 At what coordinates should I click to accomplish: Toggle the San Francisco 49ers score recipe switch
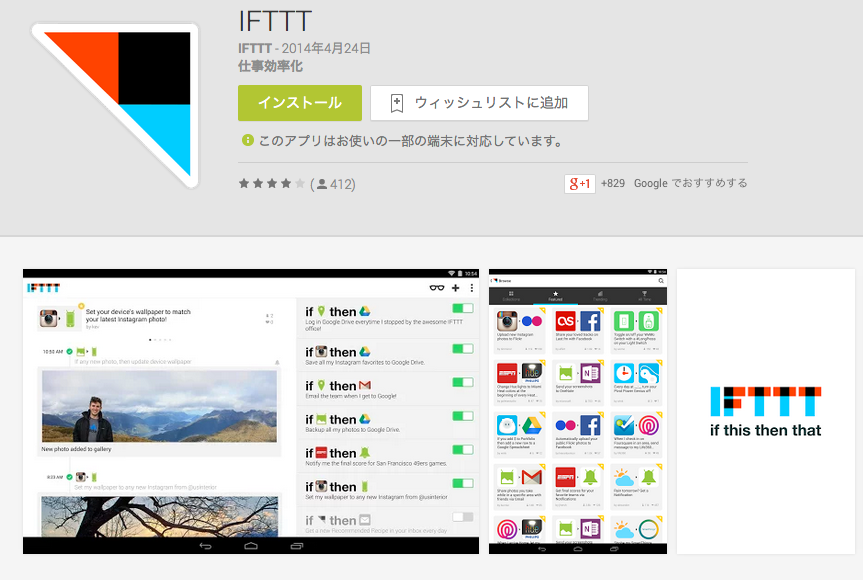[463, 450]
